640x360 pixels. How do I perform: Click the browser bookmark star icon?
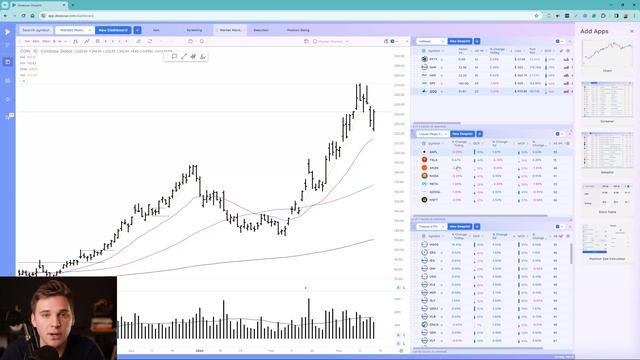pos(536,16)
